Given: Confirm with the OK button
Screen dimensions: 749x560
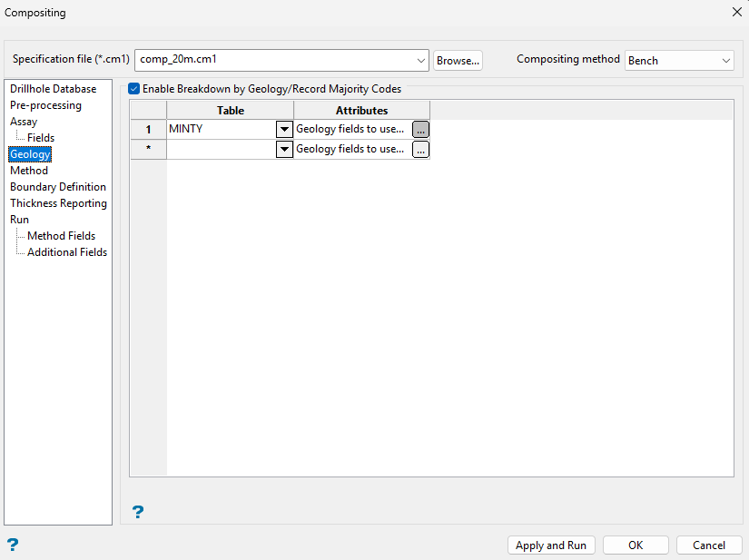Looking at the screenshot, I should click(636, 545).
